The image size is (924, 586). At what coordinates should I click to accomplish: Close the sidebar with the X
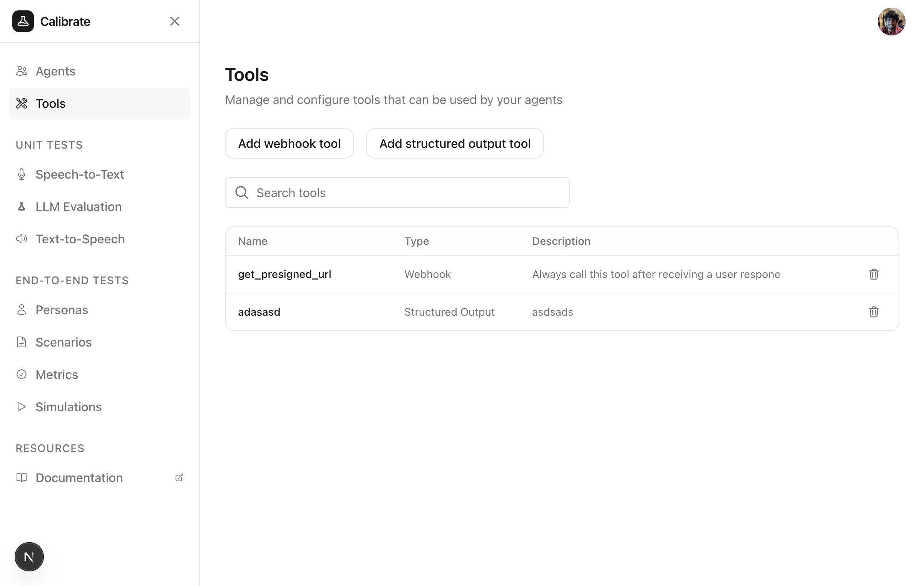click(175, 21)
